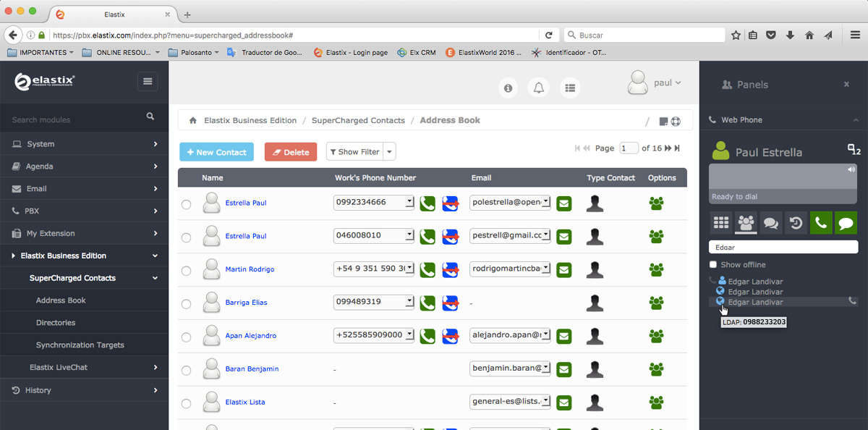Click the speaker volume icon in dial display
The width and height of the screenshot is (868, 430).
pos(851,169)
